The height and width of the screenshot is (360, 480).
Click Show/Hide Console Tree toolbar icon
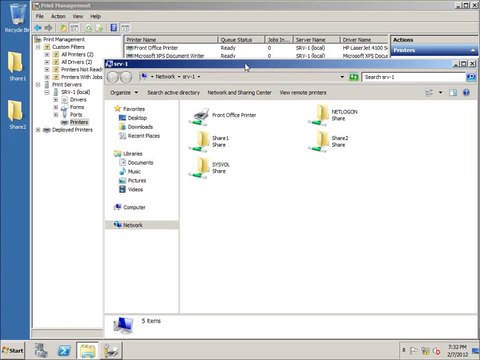coord(74,28)
